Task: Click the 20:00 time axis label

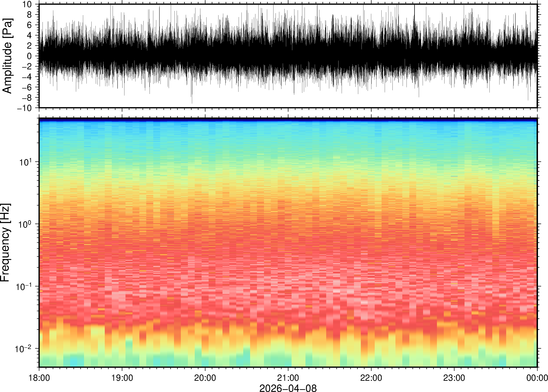Action: pos(205,378)
